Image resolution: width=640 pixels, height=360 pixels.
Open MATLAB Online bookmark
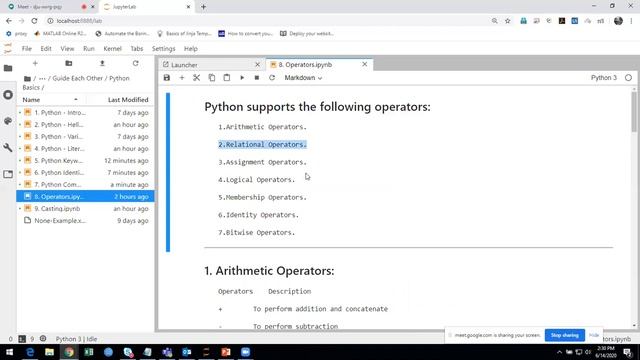[x=60, y=33]
